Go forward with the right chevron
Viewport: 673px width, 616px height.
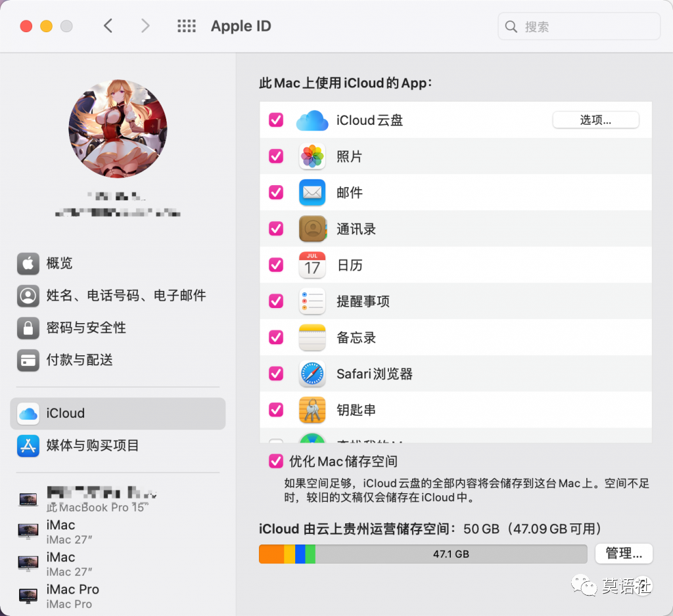coord(145,26)
